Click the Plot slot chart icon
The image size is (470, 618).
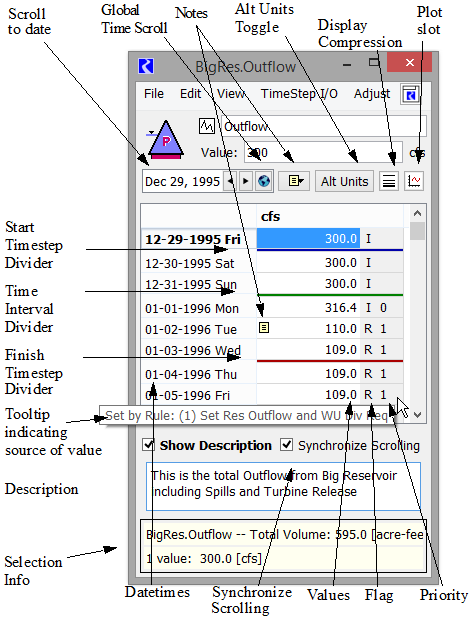[x=414, y=181]
